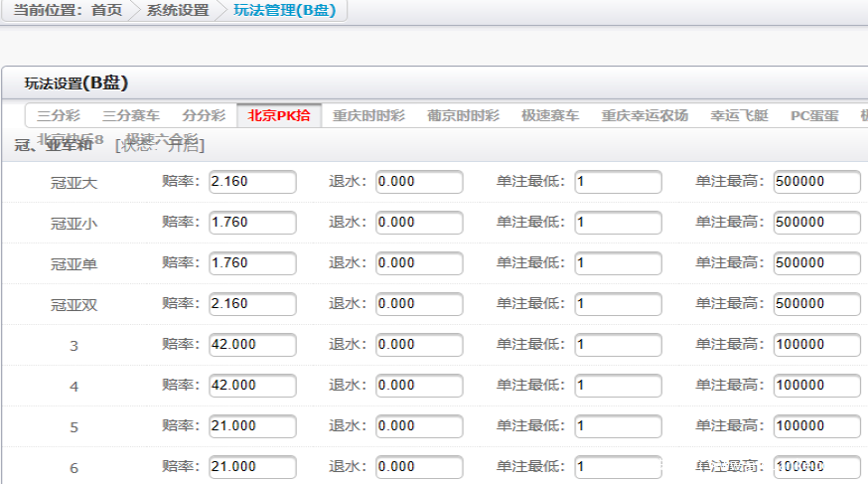The width and height of the screenshot is (868, 484).
Task: Switch to the 重庆幸运农场 tab
Action: 645,115
